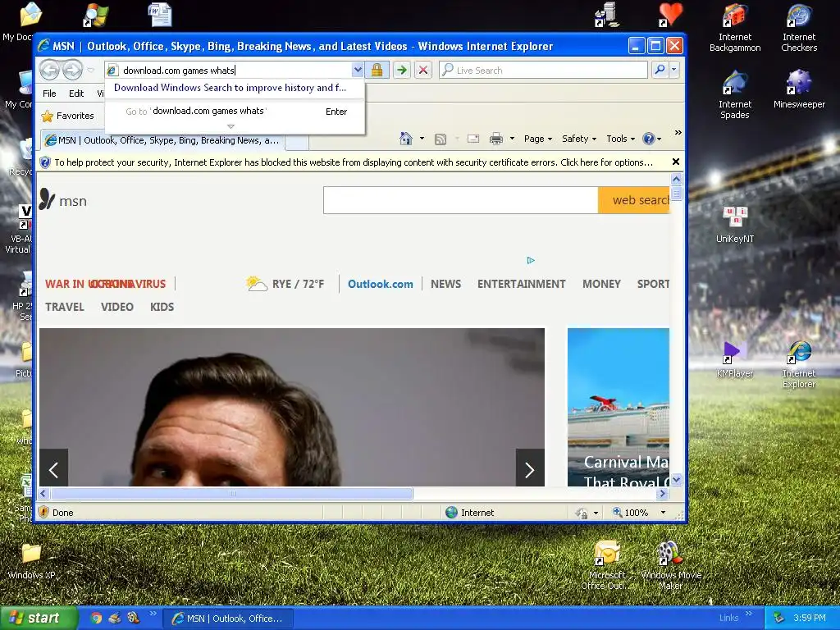Open Internet Backgammon desktop icon
The width and height of the screenshot is (840, 630).
[735, 28]
